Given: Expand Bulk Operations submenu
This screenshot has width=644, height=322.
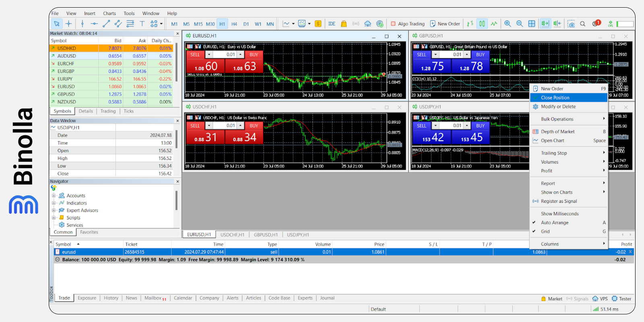Looking at the screenshot, I should (x=568, y=119).
